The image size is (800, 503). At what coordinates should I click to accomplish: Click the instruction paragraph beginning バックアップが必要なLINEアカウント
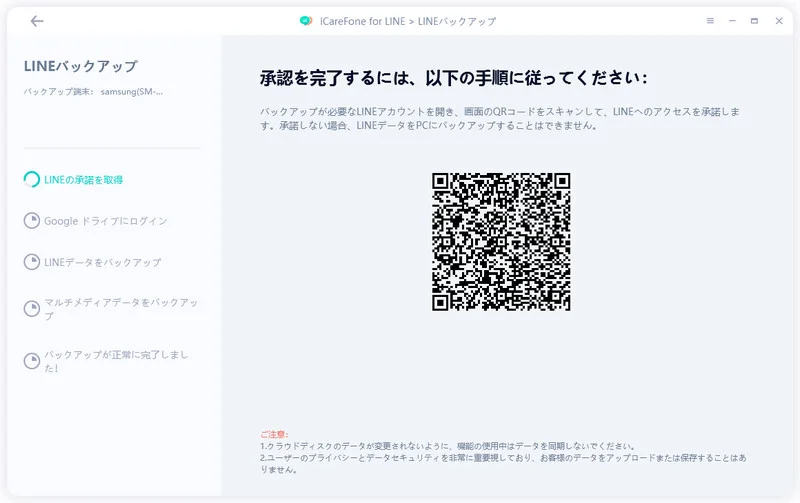coord(499,118)
